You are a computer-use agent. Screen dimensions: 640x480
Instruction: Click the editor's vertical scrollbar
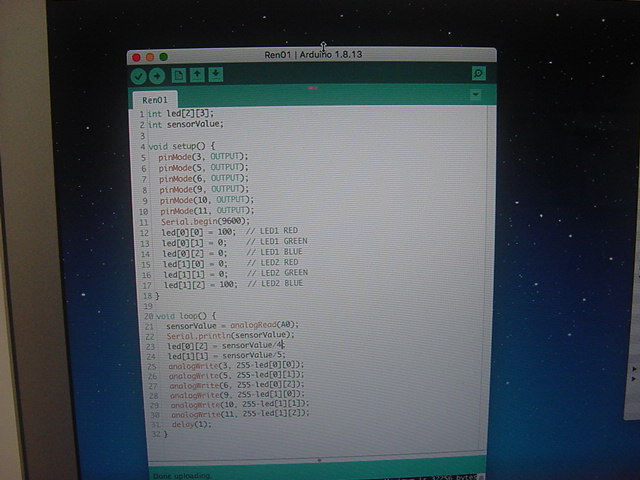pos(489,278)
